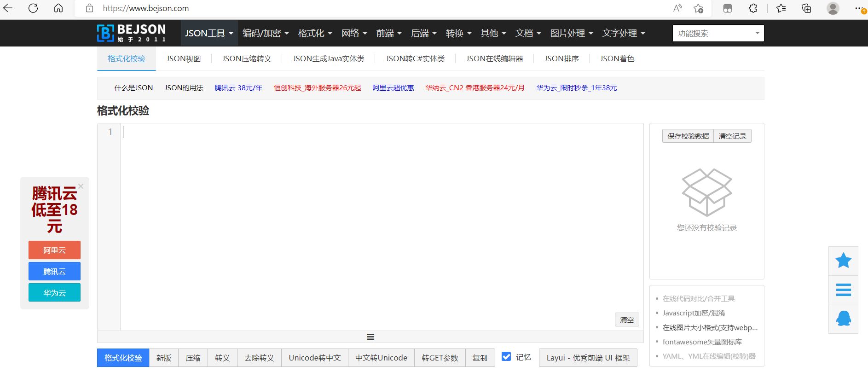Click the 压缩 button
This screenshot has width=868, height=372.
[x=193, y=358]
